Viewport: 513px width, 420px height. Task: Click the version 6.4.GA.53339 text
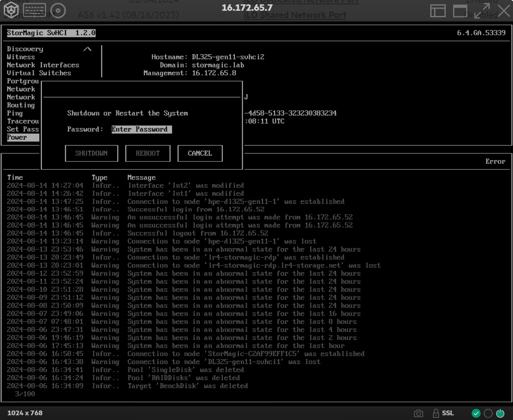[481, 33]
